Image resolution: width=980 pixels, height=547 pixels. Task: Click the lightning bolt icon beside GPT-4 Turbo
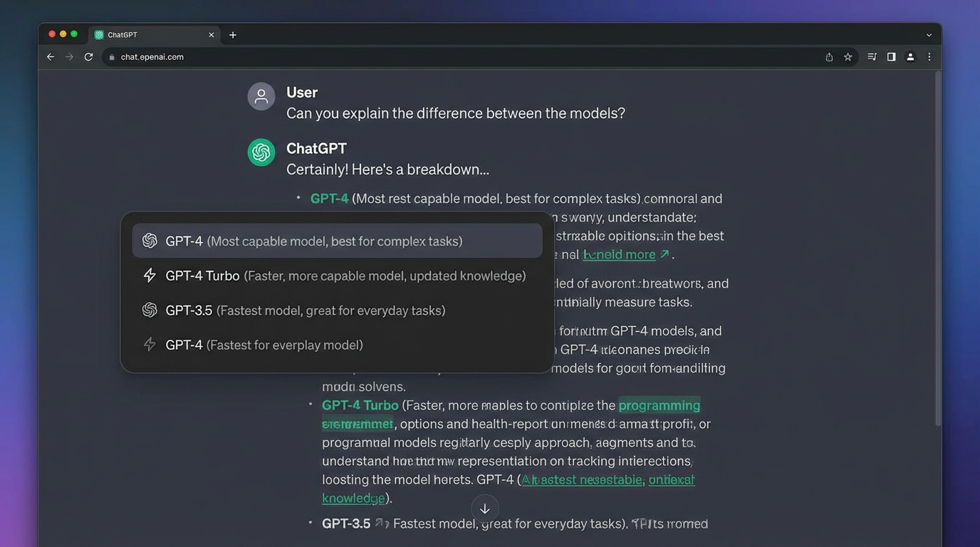(150, 276)
